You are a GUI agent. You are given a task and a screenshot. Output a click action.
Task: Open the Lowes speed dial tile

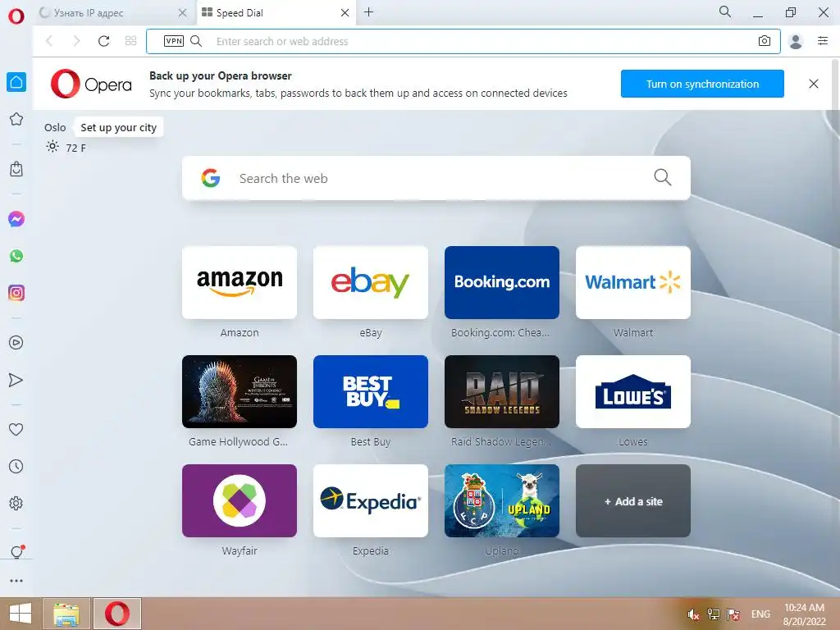point(633,391)
